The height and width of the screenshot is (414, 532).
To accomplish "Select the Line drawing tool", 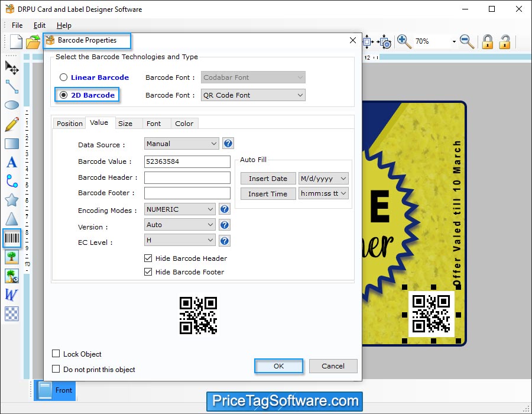I will (x=12, y=87).
